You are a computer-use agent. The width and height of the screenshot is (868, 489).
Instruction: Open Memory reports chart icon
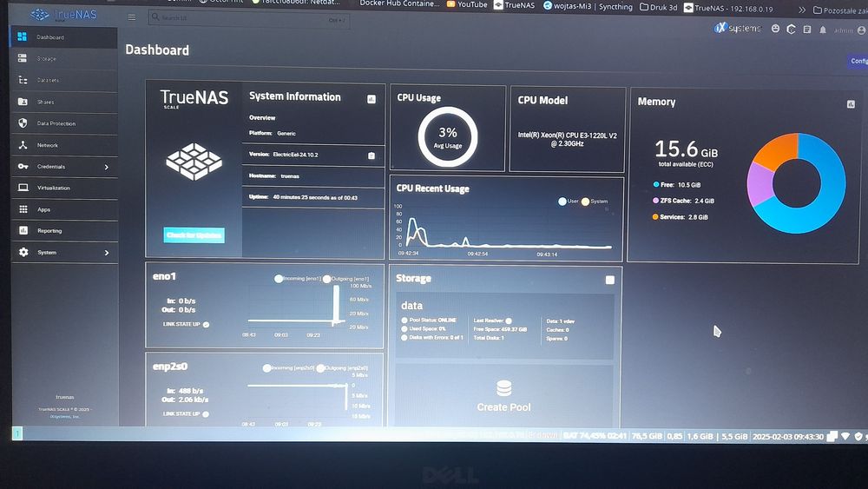click(x=851, y=103)
